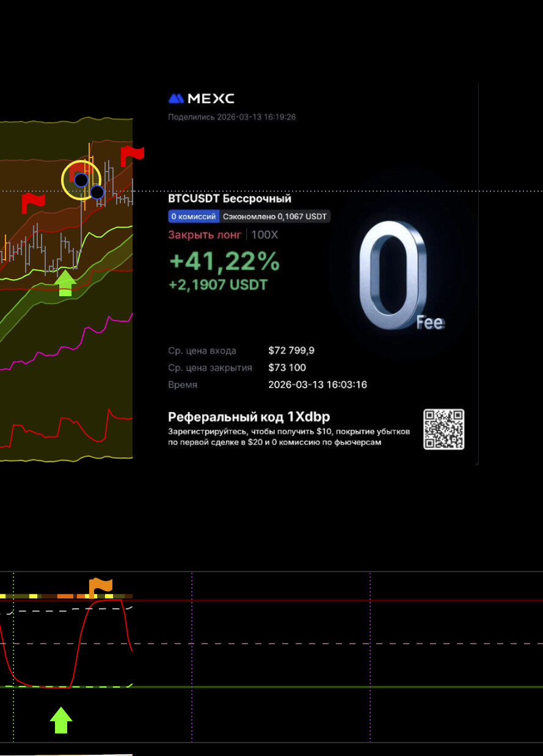Click the 'Реферальный код 1Xdbp' text
This screenshot has height=756, width=543.
[249, 417]
